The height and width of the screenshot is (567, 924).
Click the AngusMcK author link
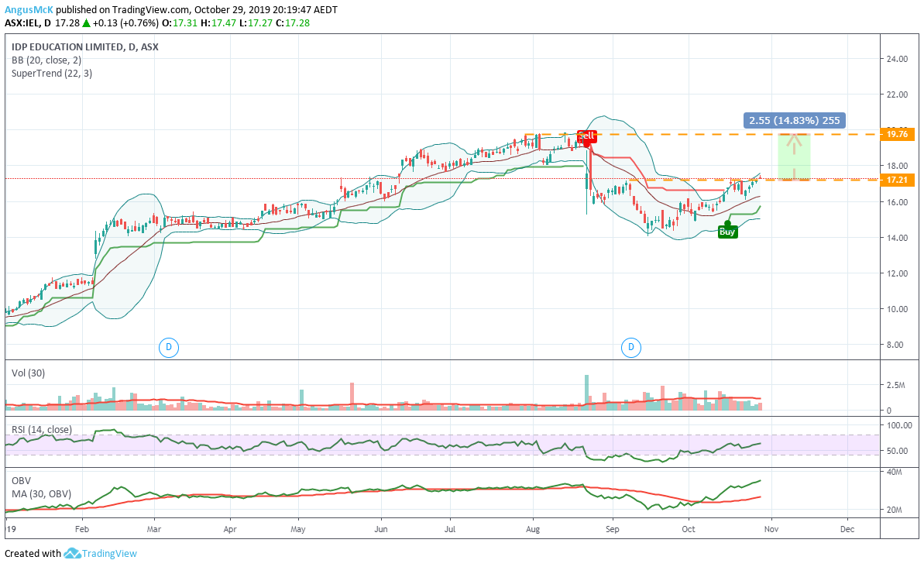click(x=29, y=10)
